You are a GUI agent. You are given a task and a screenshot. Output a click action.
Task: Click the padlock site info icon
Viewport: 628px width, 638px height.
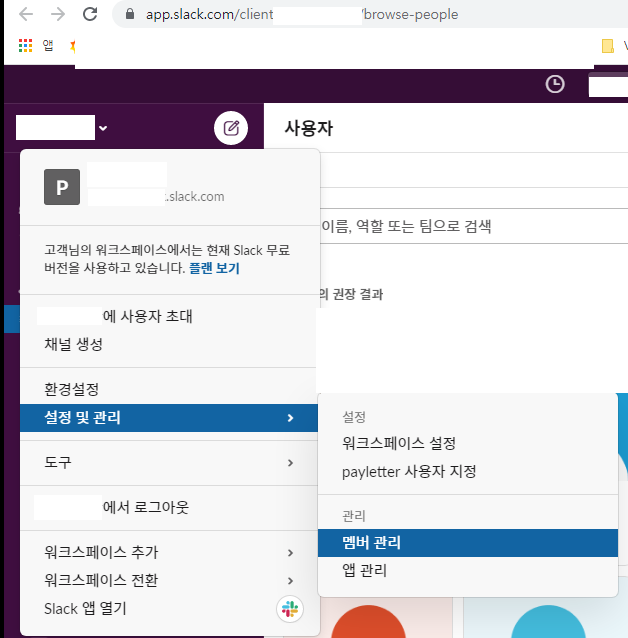[x=130, y=14]
